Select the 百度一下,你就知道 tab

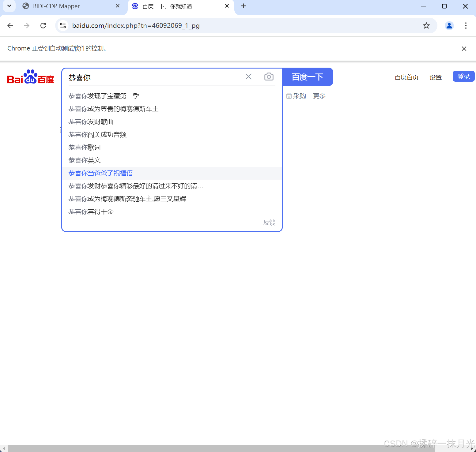181,6
